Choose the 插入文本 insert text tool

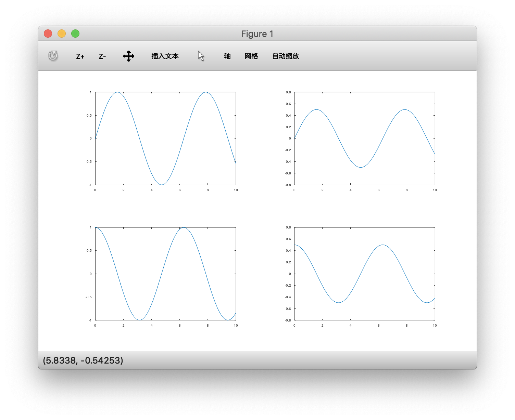click(165, 56)
